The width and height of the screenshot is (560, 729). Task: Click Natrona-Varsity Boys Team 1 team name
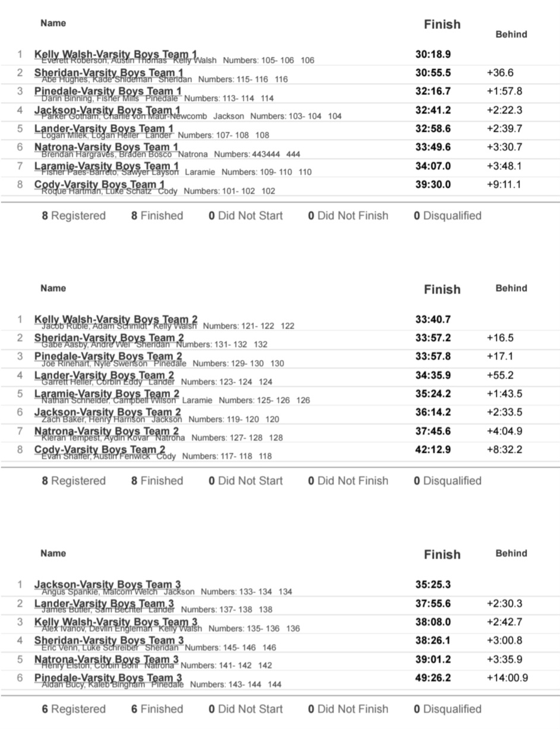click(106, 147)
